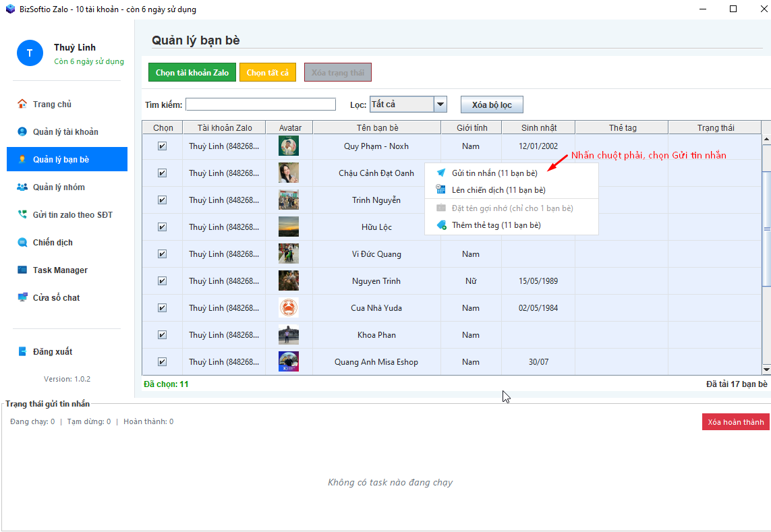Click the Cửa sổ chat monitor icon

[x=22, y=298]
